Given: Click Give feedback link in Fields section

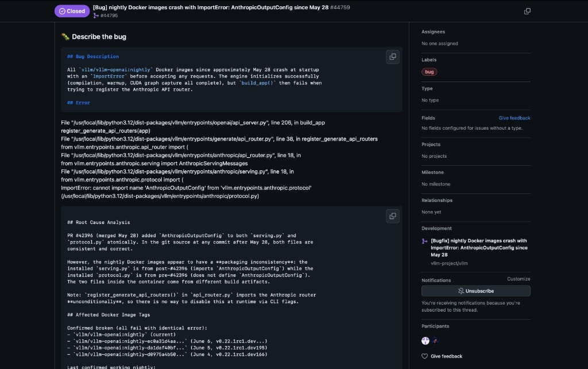Looking at the screenshot, I should tap(514, 118).
